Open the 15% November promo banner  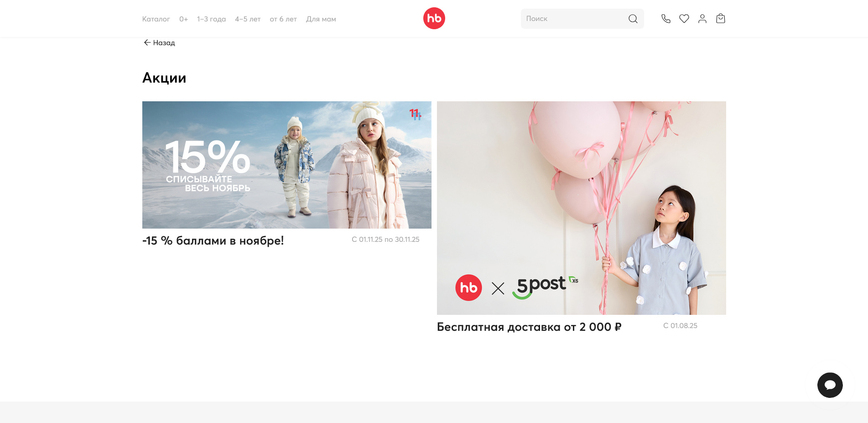pyautogui.click(x=287, y=165)
